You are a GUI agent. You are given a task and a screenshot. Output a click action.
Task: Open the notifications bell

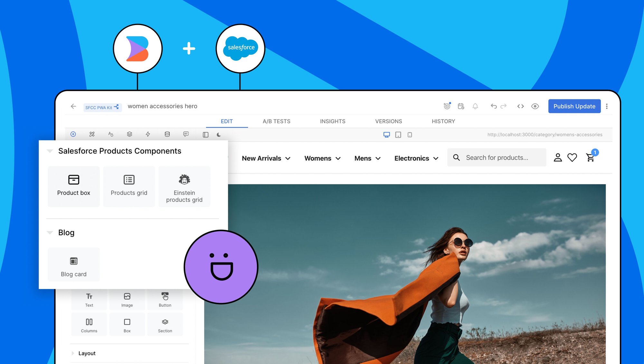click(x=475, y=106)
